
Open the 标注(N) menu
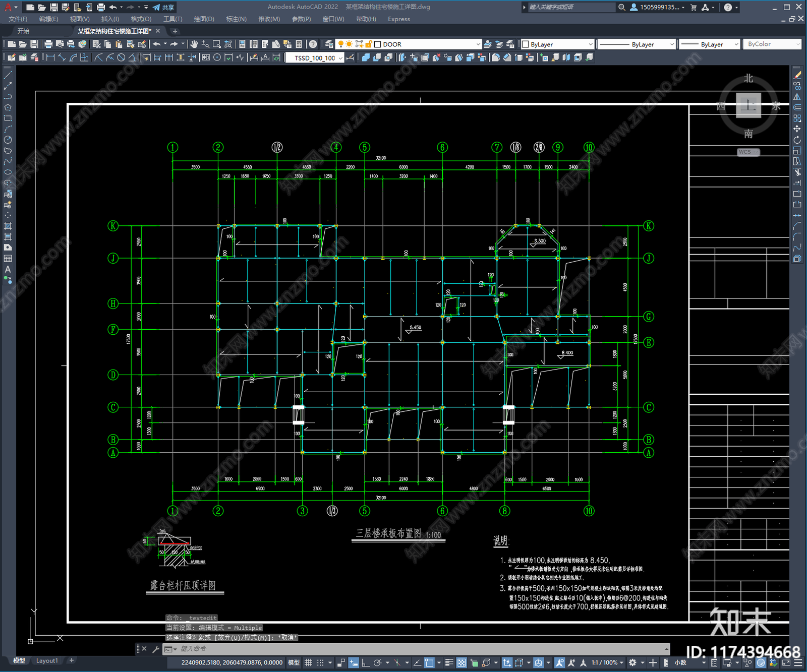pos(236,19)
